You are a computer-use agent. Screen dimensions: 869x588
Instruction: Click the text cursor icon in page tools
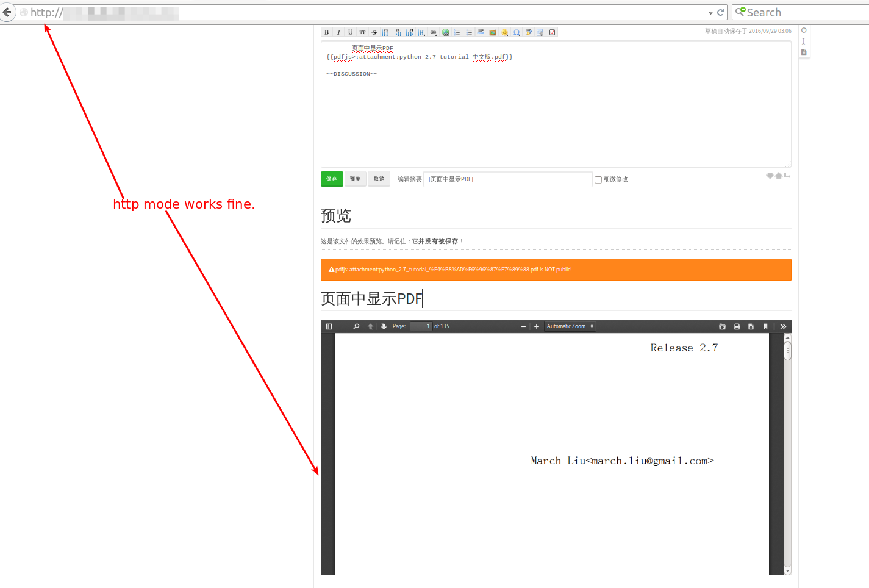pos(804,41)
